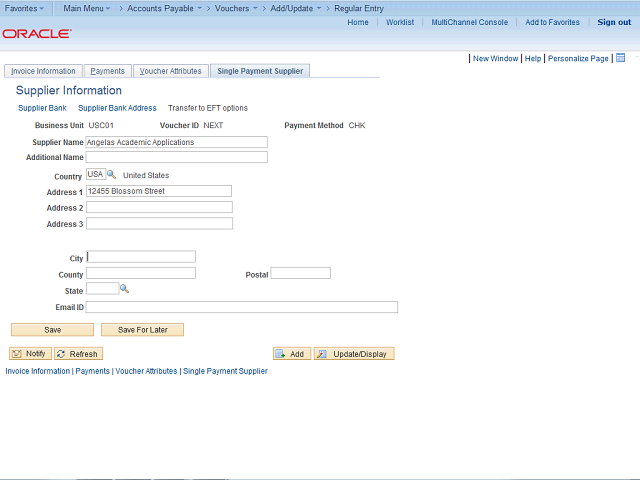
Task: Go to Home in the header
Action: [358, 22]
